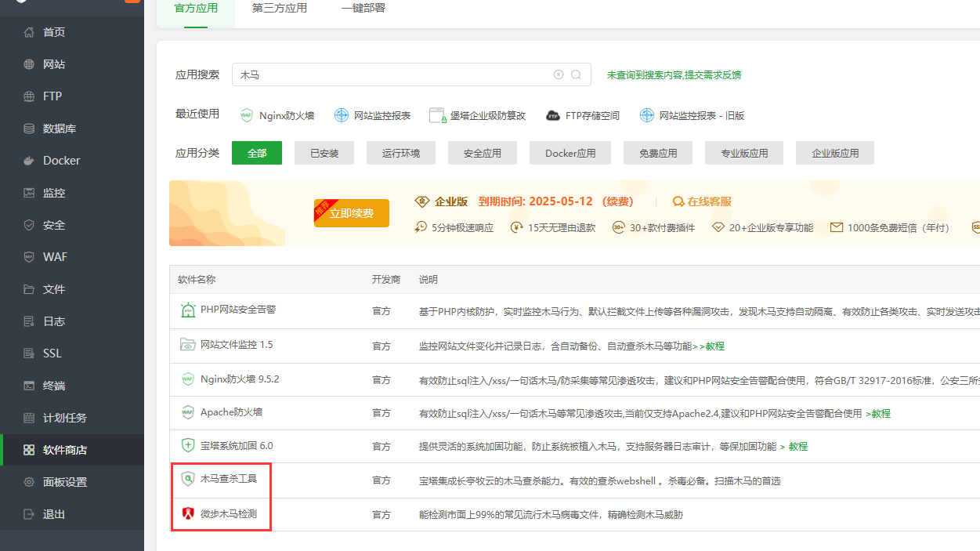Screen dimensions: 980x551
Task: Click the 木马查杀工具 software name
Action: [x=229, y=478]
